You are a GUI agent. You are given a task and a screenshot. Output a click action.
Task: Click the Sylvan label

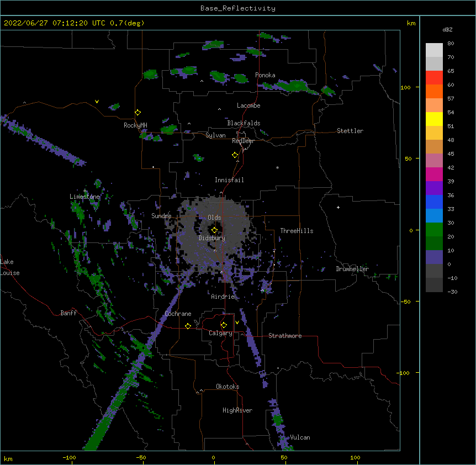tap(215, 135)
